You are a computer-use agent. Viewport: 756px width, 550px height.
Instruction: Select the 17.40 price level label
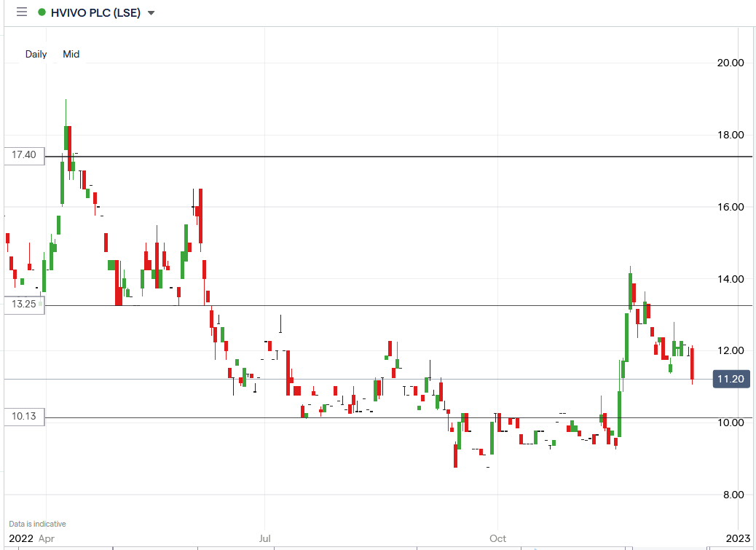(24, 155)
